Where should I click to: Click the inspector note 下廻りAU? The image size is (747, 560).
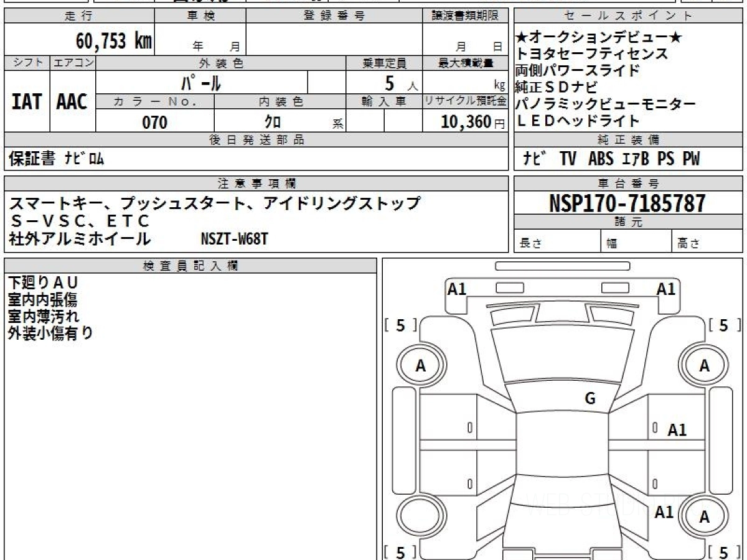click(x=44, y=283)
